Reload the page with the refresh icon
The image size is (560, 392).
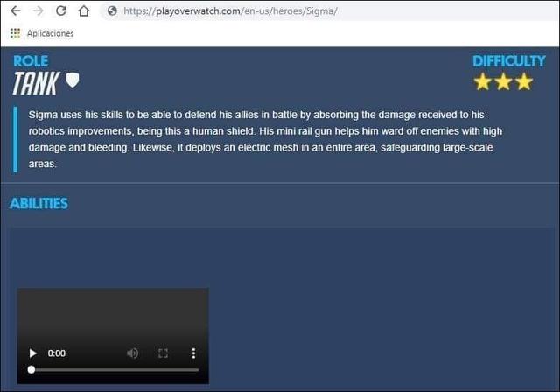click(x=61, y=10)
